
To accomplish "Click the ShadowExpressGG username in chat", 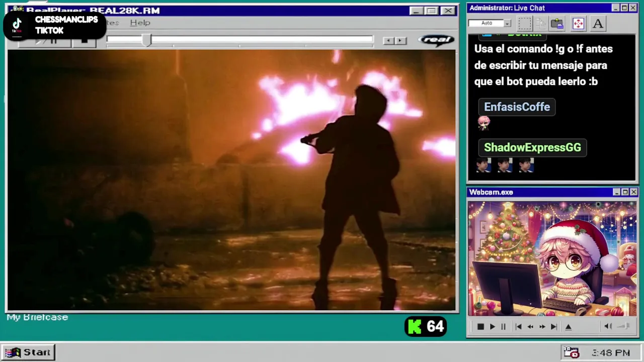I will click(x=532, y=147).
